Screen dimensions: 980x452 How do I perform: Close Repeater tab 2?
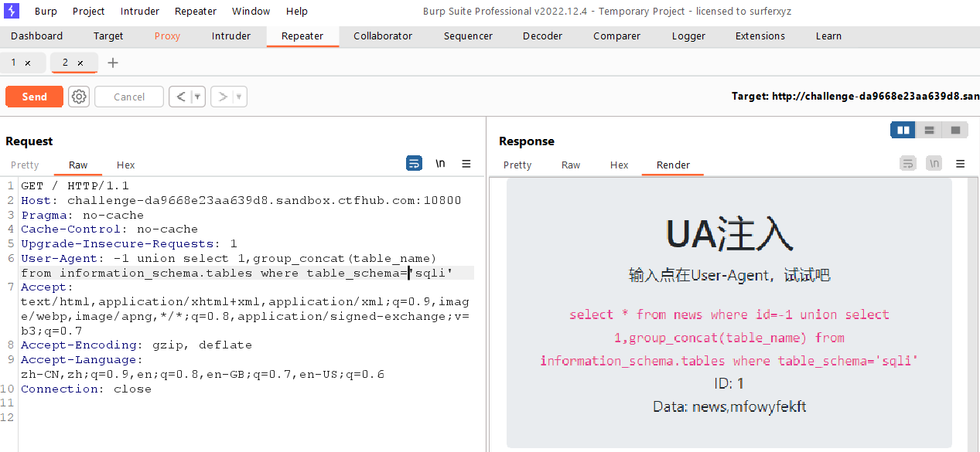coord(80,63)
